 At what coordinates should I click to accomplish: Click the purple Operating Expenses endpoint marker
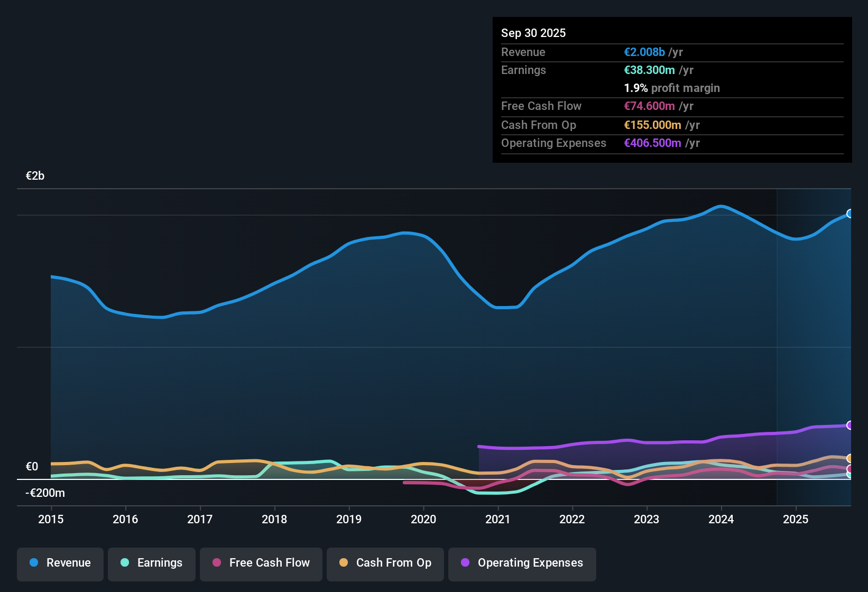(850, 425)
